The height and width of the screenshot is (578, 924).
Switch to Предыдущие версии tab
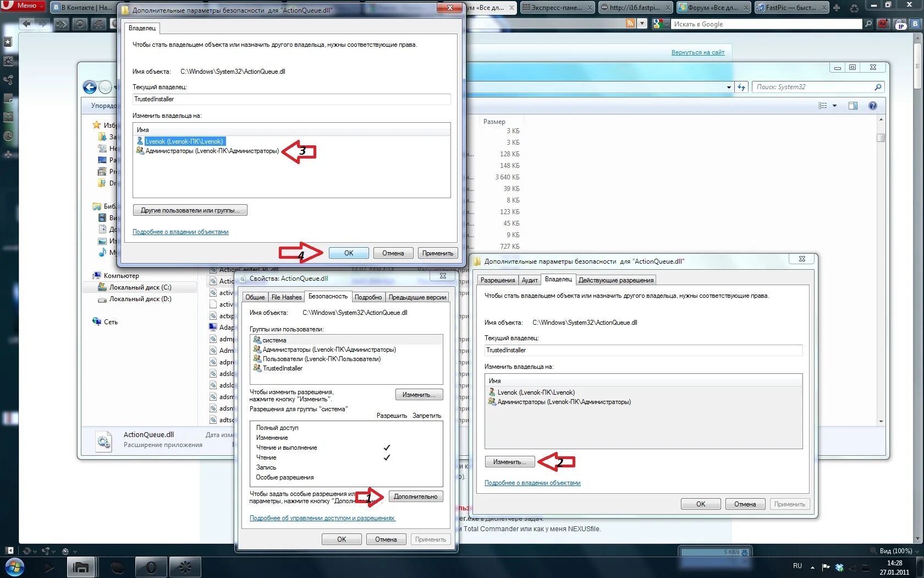tap(417, 297)
